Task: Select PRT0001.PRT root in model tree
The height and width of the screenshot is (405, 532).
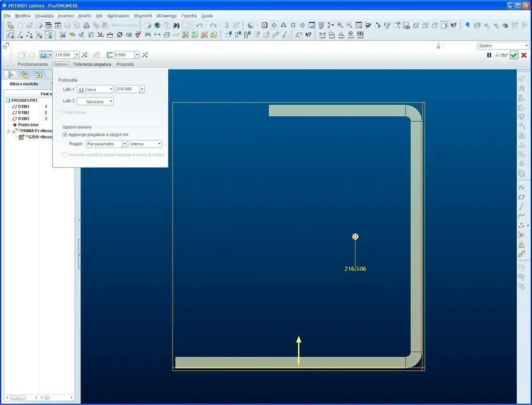Action: (x=25, y=101)
